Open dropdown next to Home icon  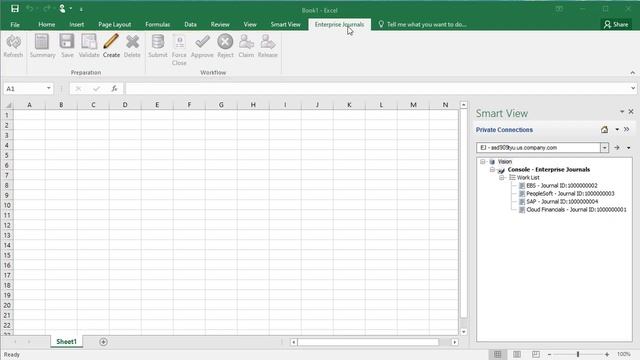[x=617, y=130]
